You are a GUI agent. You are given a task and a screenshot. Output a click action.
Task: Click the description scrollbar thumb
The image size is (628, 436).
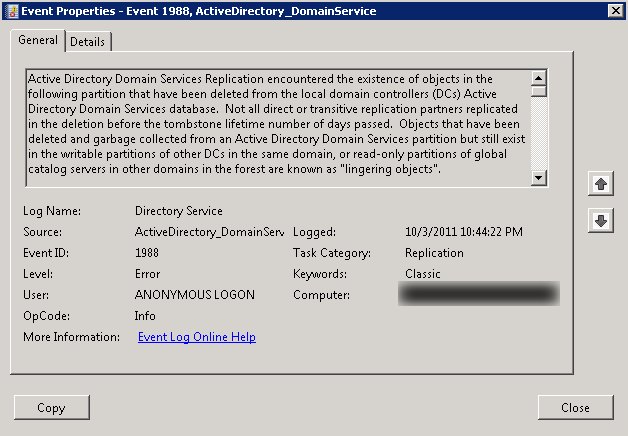(539, 91)
